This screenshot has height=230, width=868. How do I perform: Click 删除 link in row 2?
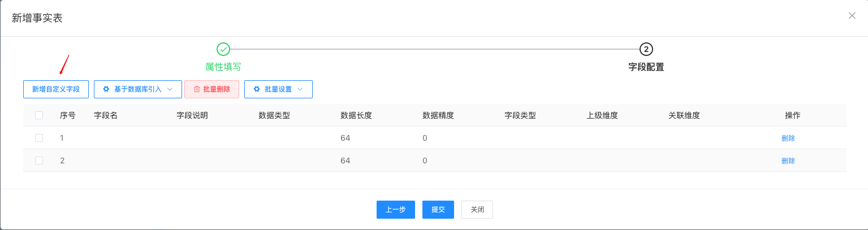tap(788, 160)
